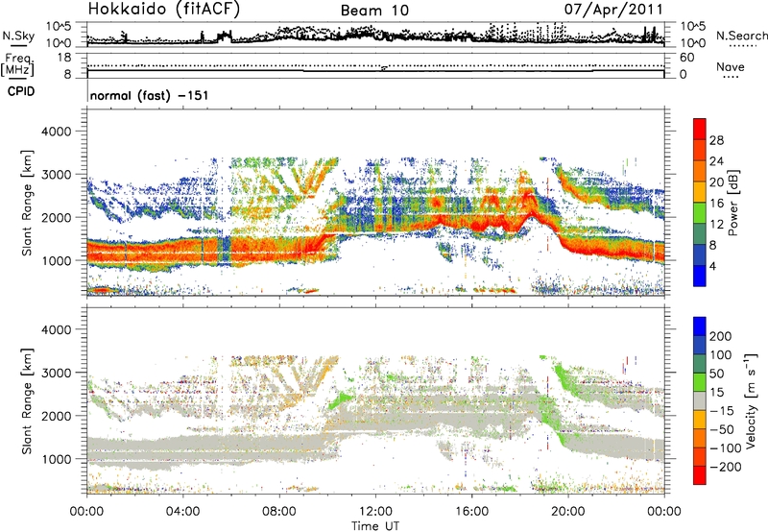Click the 'Nave' legend label
This screenshot has width=768, height=532.
731,66
